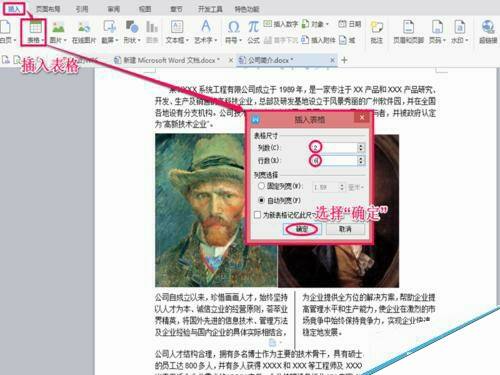This screenshot has width=500, height=375.
Task: Select Auto column width (自动列宽) radio
Action: (x=262, y=200)
